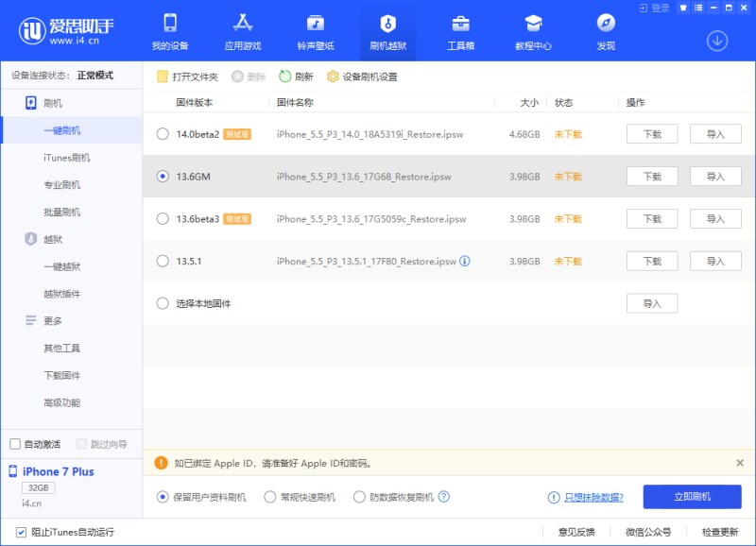756x546 pixels.
Task: Click 导入 for 13.6GM firmware
Action: 715,177
